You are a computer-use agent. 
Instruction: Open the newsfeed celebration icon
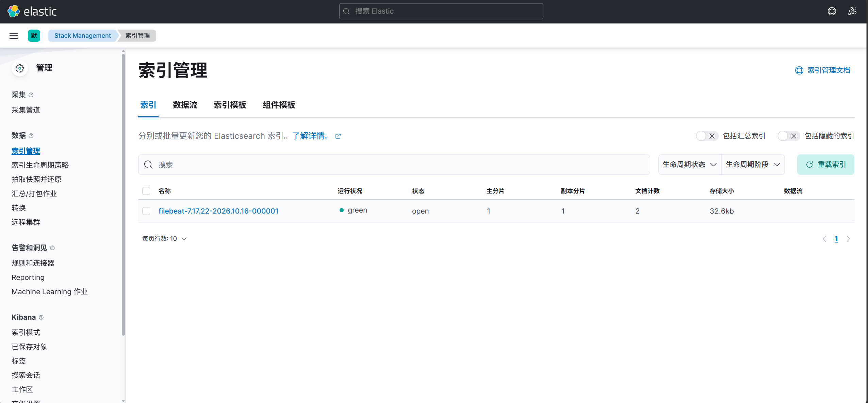click(x=852, y=11)
